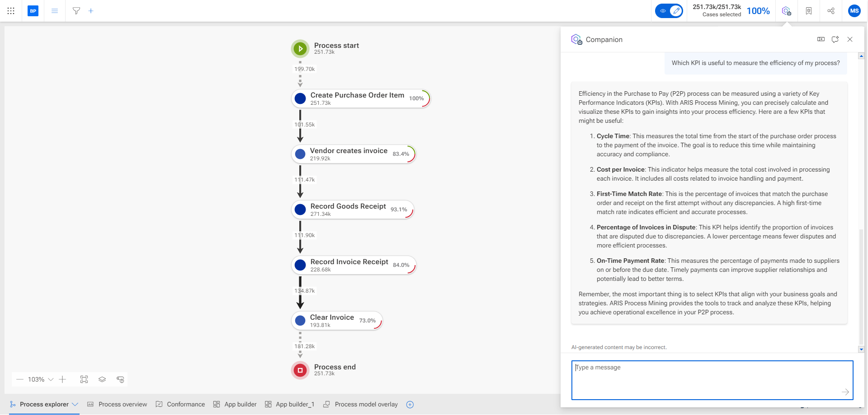Close the Companion panel
The width and height of the screenshot is (868, 415).
(x=850, y=39)
